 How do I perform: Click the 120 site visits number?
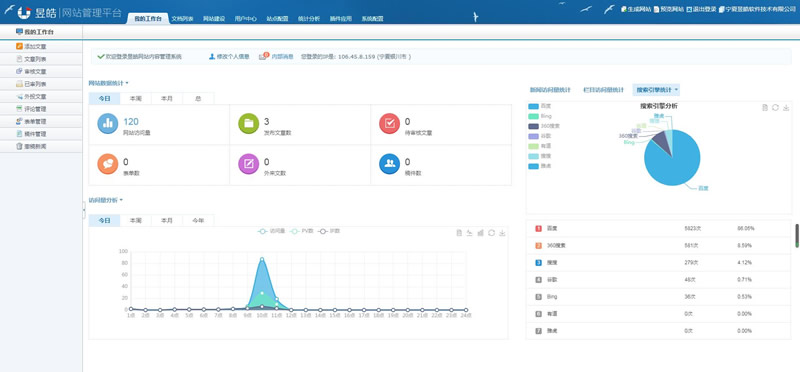point(131,121)
